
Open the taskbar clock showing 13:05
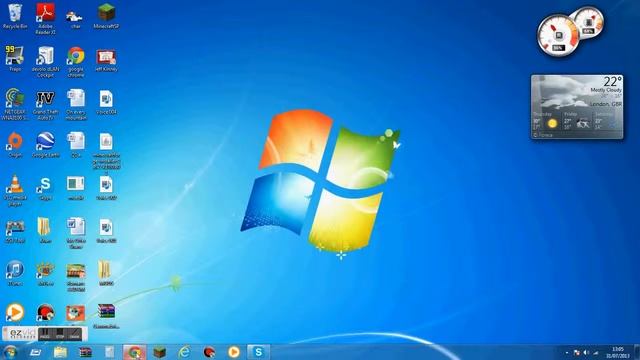(x=618, y=353)
